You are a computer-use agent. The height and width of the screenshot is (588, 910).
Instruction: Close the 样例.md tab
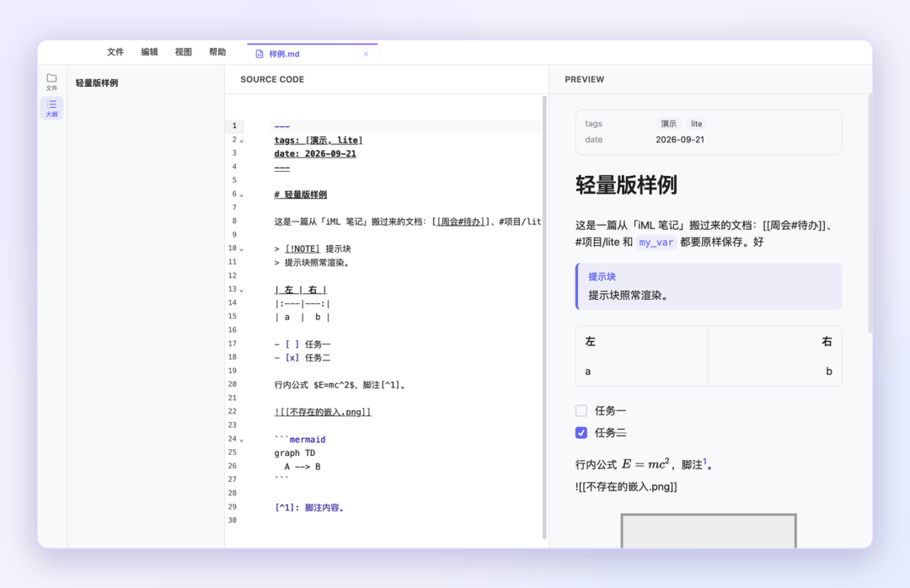(x=366, y=54)
